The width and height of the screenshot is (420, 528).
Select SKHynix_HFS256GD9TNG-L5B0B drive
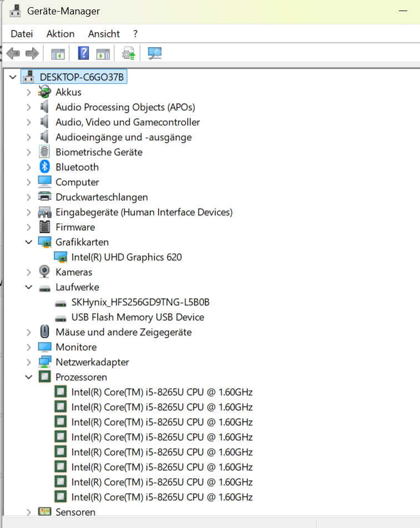(x=140, y=302)
